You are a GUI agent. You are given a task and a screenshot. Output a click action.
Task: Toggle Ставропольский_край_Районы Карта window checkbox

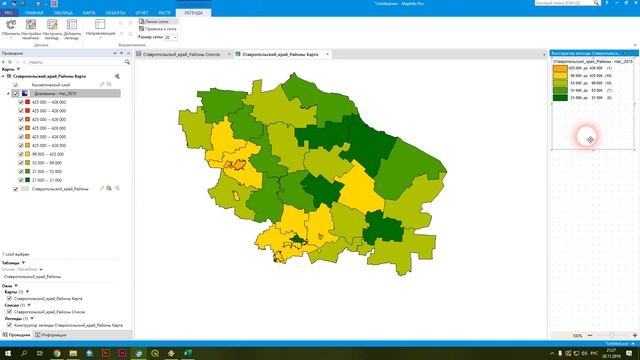[x=9, y=298]
